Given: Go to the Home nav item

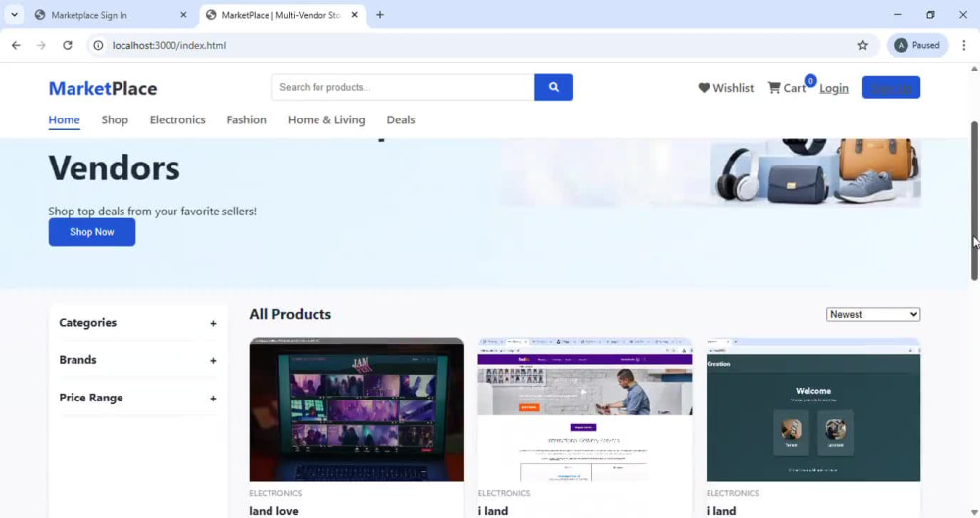Looking at the screenshot, I should (65, 120).
